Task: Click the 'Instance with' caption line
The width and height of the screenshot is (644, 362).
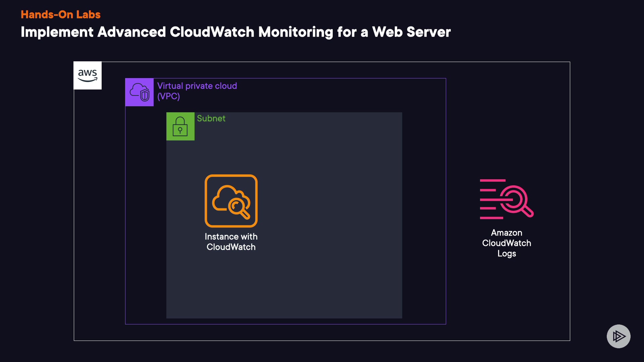Action: (x=231, y=237)
